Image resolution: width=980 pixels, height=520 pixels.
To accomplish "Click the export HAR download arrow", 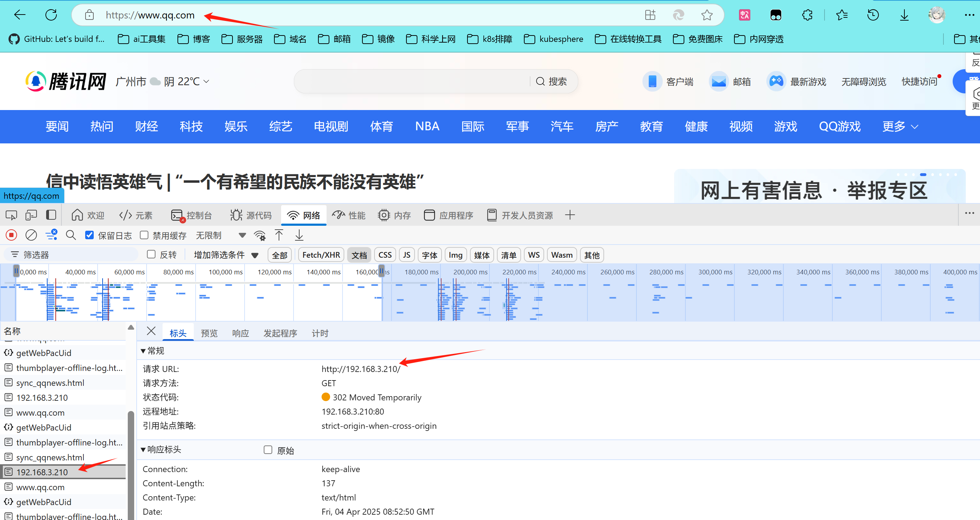I will pos(299,235).
